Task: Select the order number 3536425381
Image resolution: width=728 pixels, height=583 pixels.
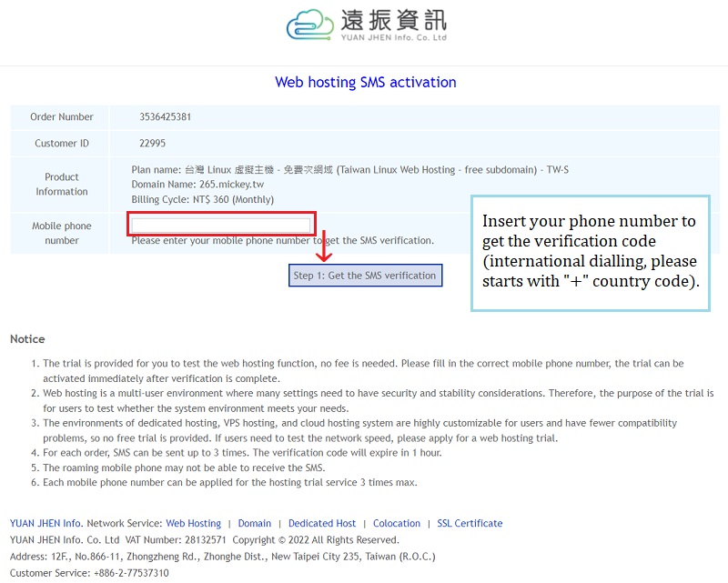Action: [x=166, y=117]
